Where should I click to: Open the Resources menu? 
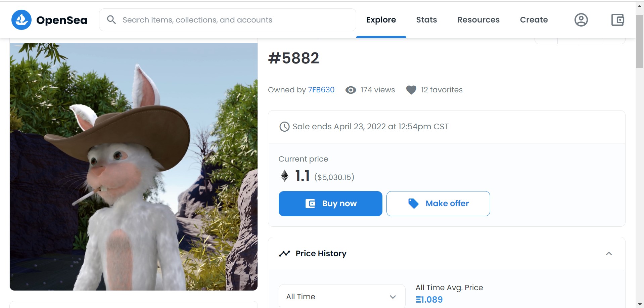pos(478,20)
